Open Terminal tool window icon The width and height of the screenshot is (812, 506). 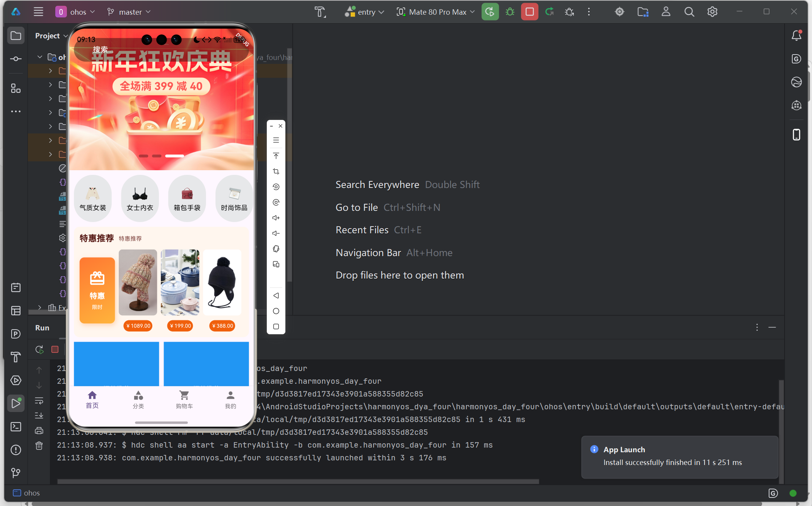[x=16, y=426]
